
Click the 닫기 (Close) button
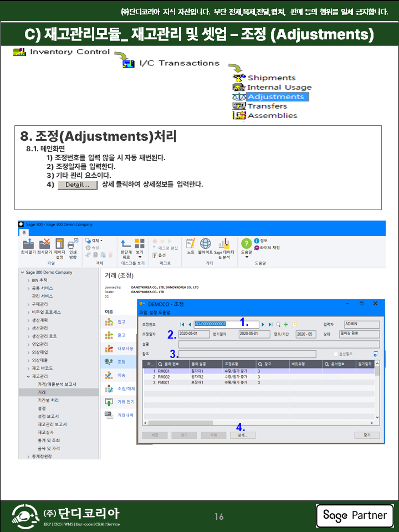click(367, 436)
